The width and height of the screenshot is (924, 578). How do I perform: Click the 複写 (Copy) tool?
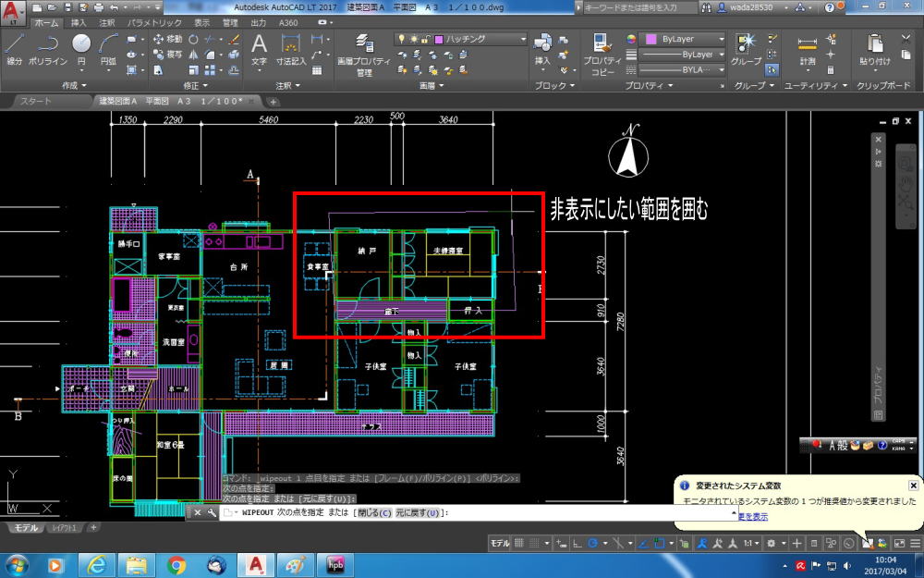[168, 55]
